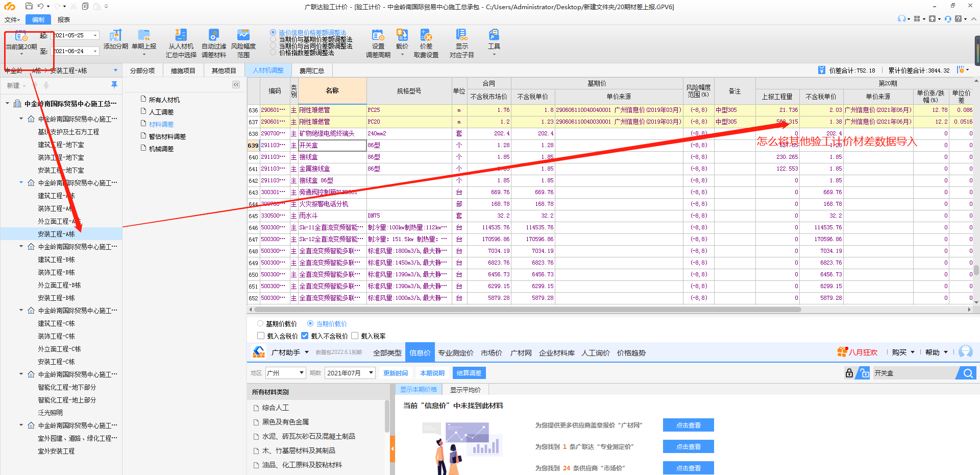Viewport: 980px width, 475px height.
Task: Switch to the 专业测定价 tab
Action: tap(456, 353)
